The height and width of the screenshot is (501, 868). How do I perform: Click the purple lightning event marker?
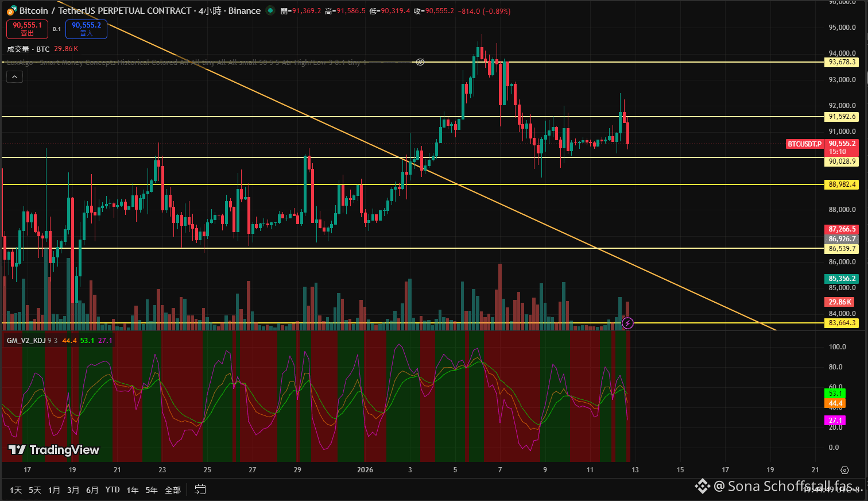[x=627, y=323]
